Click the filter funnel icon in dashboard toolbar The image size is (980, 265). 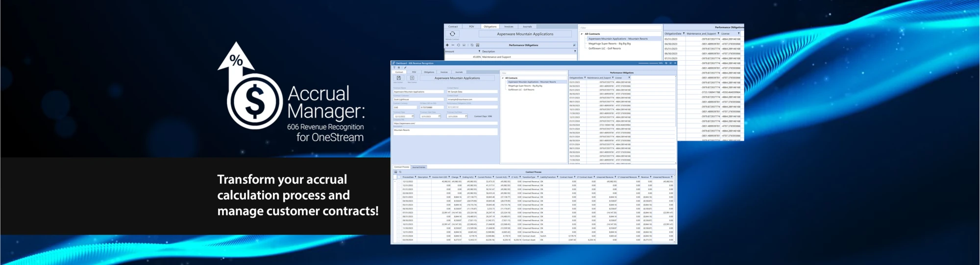coord(394,68)
